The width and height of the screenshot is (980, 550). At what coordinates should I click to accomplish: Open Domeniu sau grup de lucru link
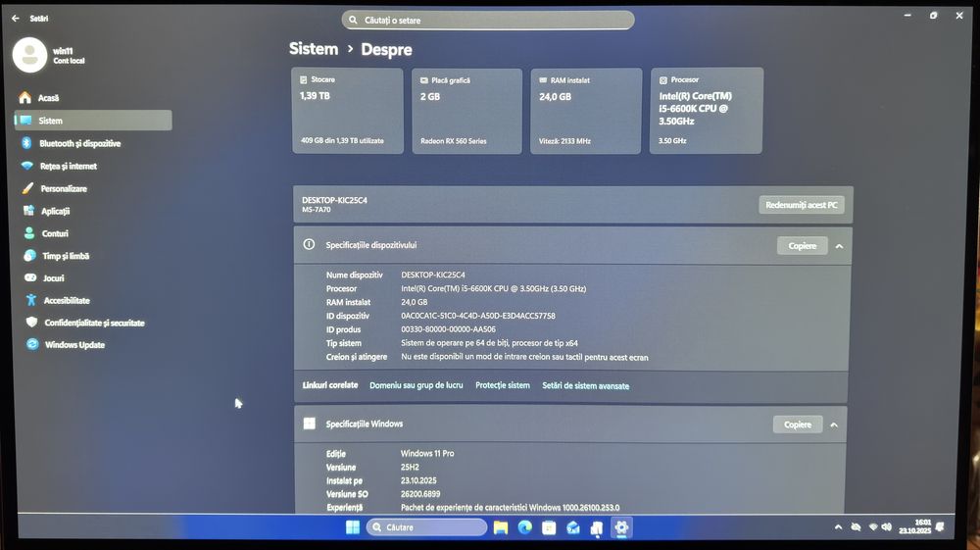coord(416,385)
